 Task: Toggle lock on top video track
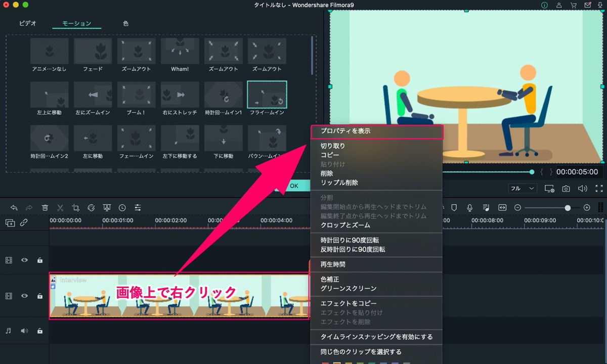(x=40, y=260)
